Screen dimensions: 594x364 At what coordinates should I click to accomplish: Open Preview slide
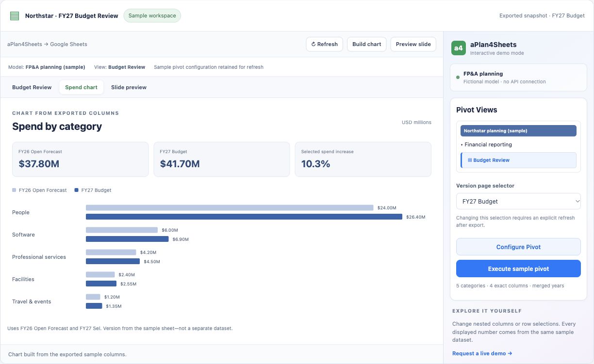click(x=413, y=44)
